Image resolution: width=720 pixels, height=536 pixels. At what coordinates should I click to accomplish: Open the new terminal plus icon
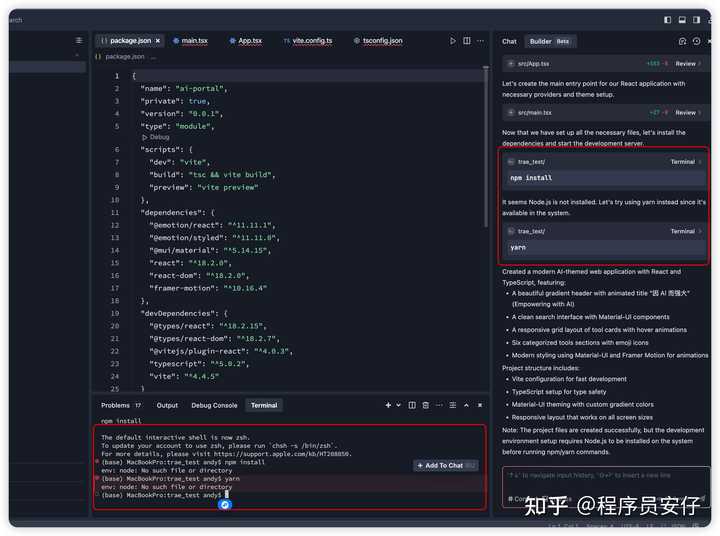(x=388, y=405)
